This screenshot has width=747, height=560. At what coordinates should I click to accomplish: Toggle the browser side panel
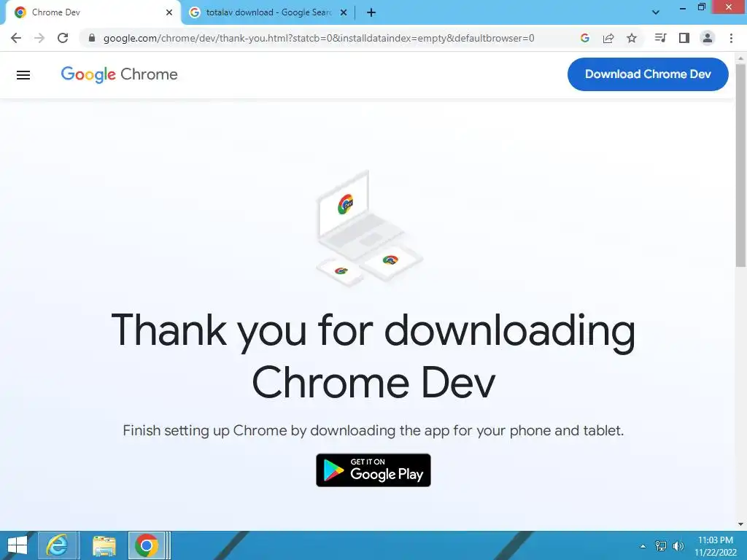684,38
